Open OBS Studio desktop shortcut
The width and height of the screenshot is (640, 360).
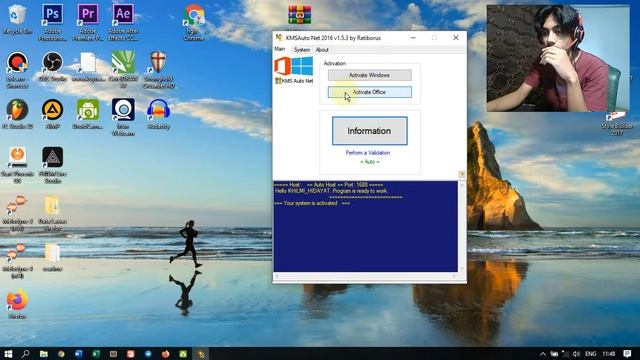click(52, 67)
